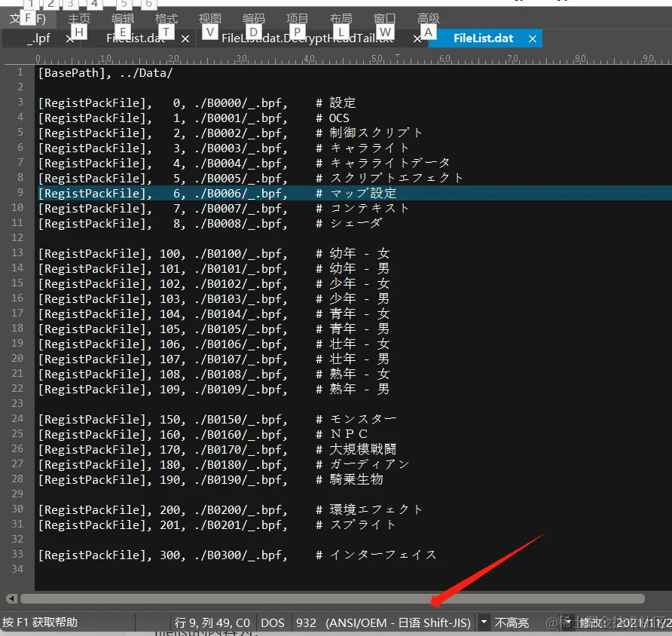Open the 窗口 menu
This screenshot has height=636, width=672.
pos(384,18)
